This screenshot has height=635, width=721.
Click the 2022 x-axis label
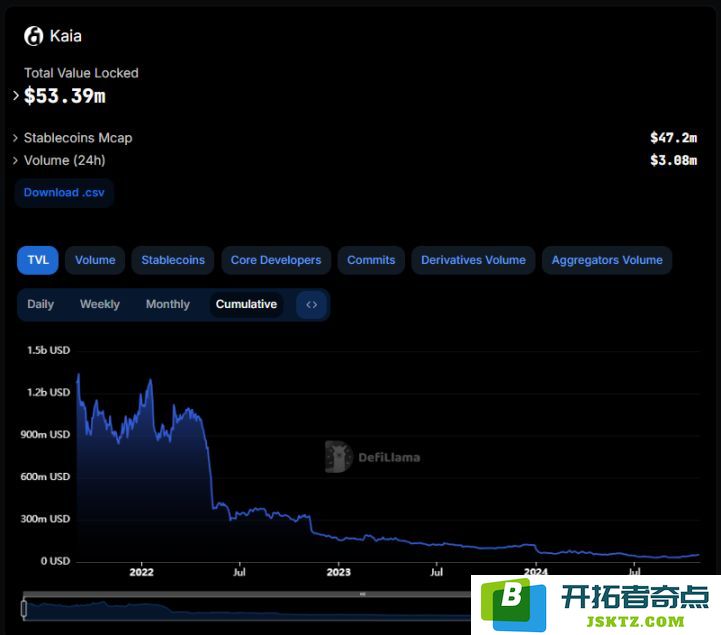pyautogui.click(x=141, y=572)
